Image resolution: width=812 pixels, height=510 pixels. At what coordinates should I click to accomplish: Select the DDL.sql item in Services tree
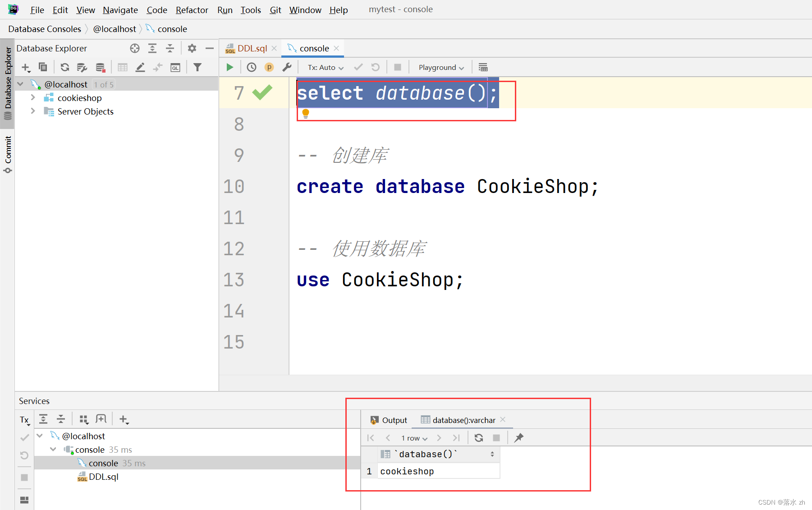(x=98, y=477)
